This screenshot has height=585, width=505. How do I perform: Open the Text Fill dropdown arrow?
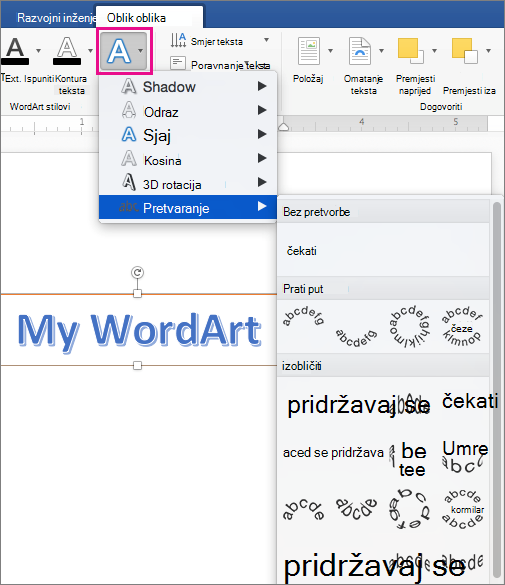point(38,50)
